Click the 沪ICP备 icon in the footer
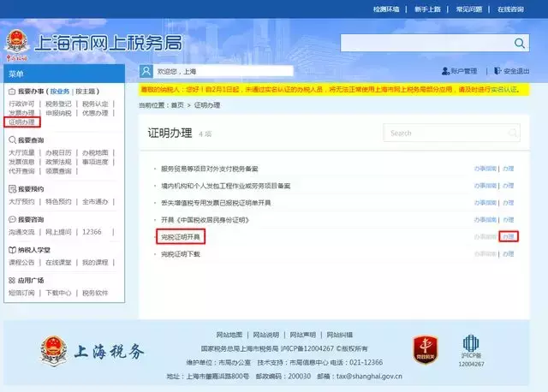 [471, 343]
